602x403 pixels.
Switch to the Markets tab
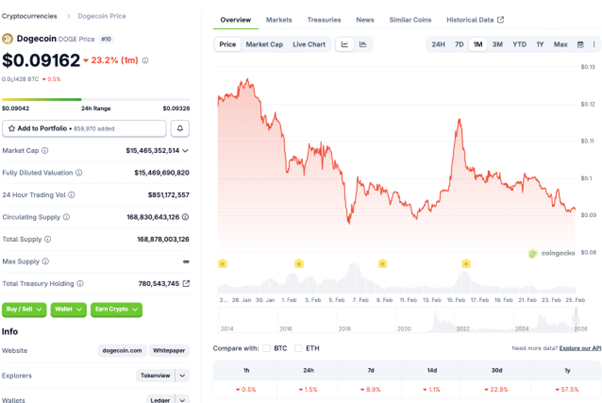[x=279, y=19]
